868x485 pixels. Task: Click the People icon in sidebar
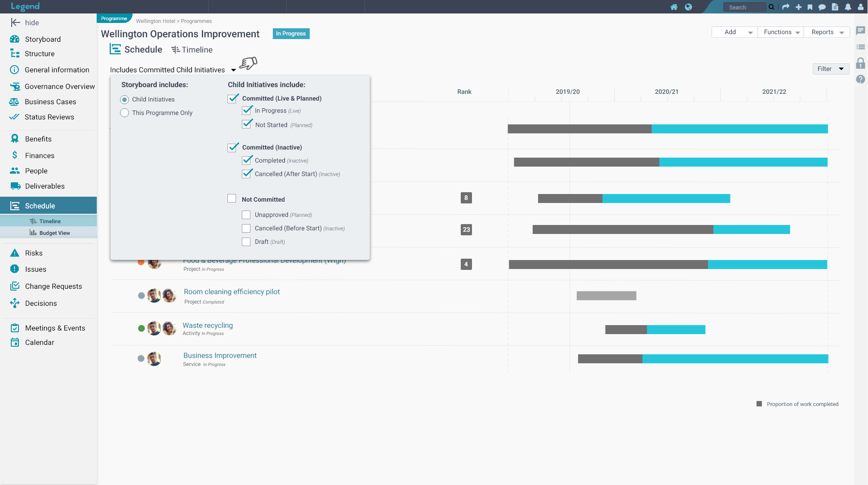(15, 171)
